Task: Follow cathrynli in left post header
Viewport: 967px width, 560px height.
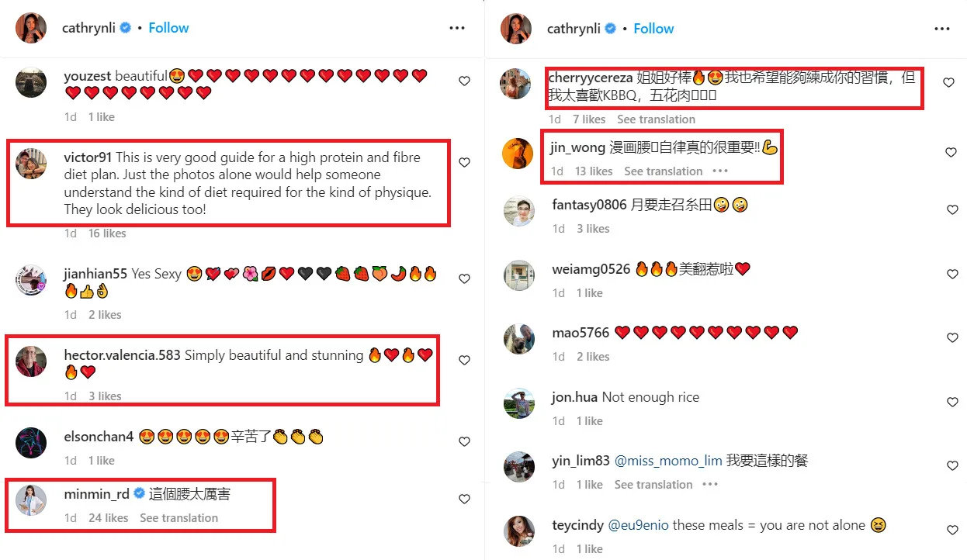Action: pyautogui.click(x=168, y=28)
